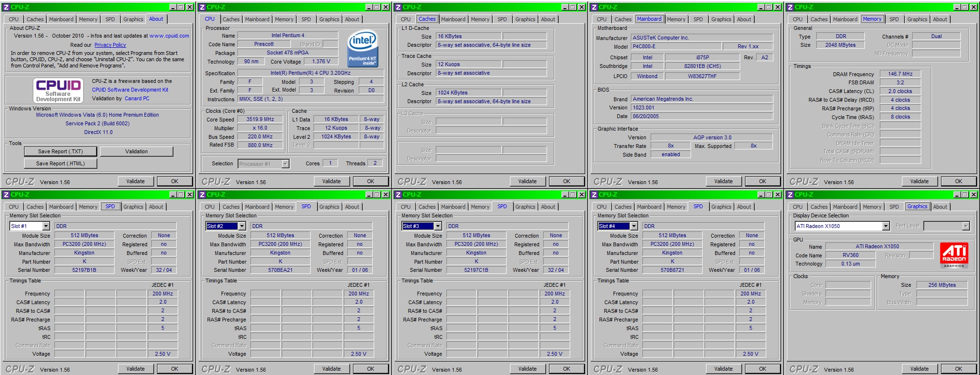980x375 pixels.
Task: Click the DRAM Frequency value '146.7 MHz'
Action: [x=900, y=74]
